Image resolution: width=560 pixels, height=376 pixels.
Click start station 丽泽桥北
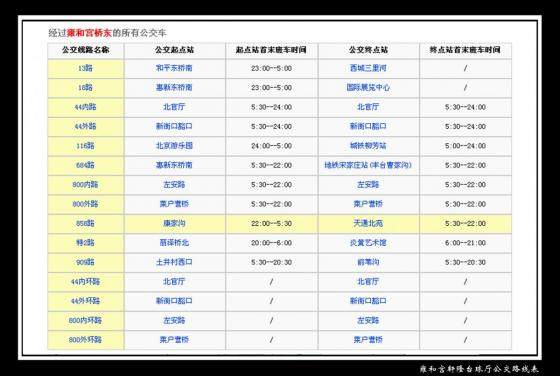tap(174, 243)
